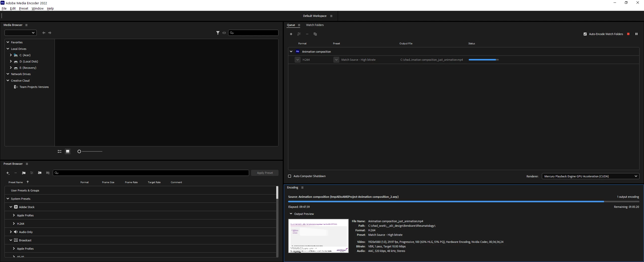
Task: Click the back arrow in Media Browser
Action: (x=44, y=33)
